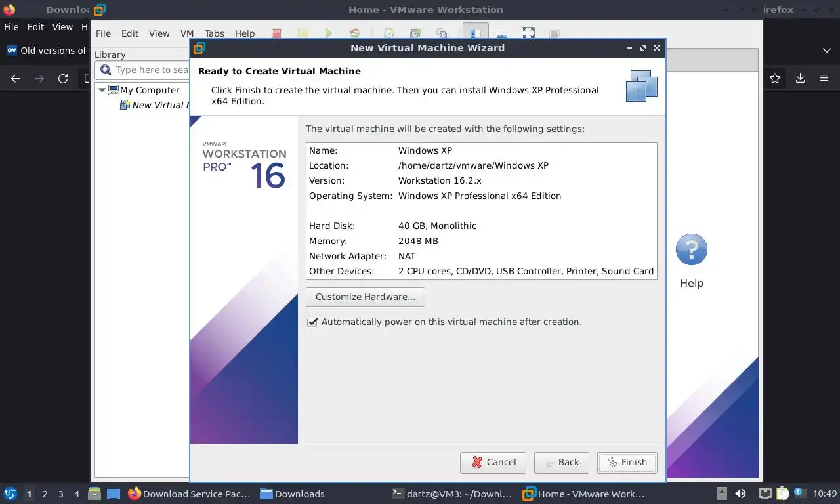840x504 pixels.
Task: Open the Firefox hamburger menu
Action: tap(824, 78)
